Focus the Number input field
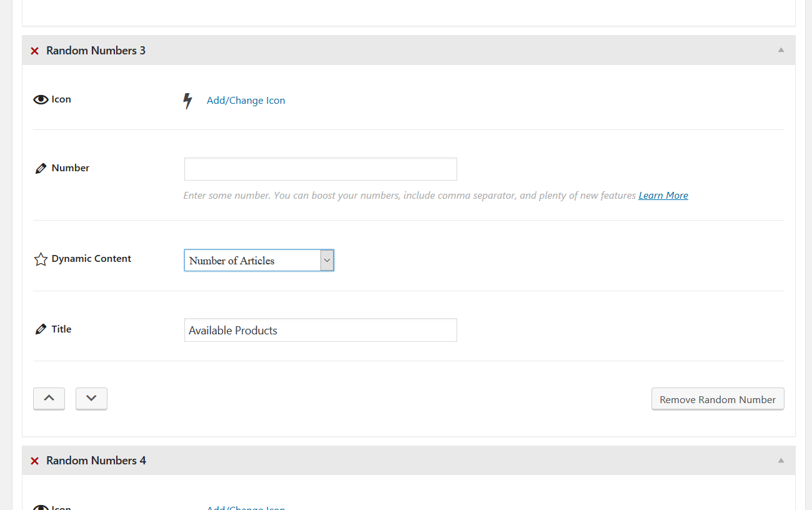812x510 pixels. pyautogui.click(x=320, y=169)
